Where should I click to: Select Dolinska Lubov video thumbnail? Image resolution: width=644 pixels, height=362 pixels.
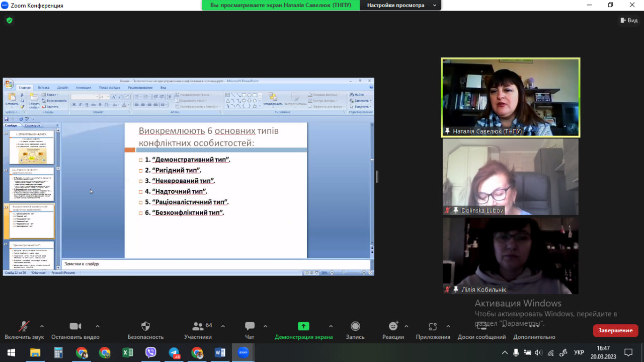click(510, 177)
